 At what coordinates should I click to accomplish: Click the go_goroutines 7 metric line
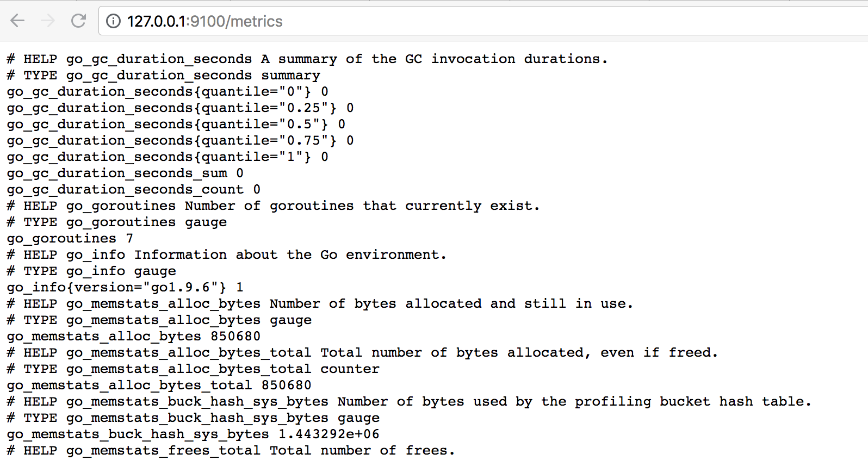point(70,239)
